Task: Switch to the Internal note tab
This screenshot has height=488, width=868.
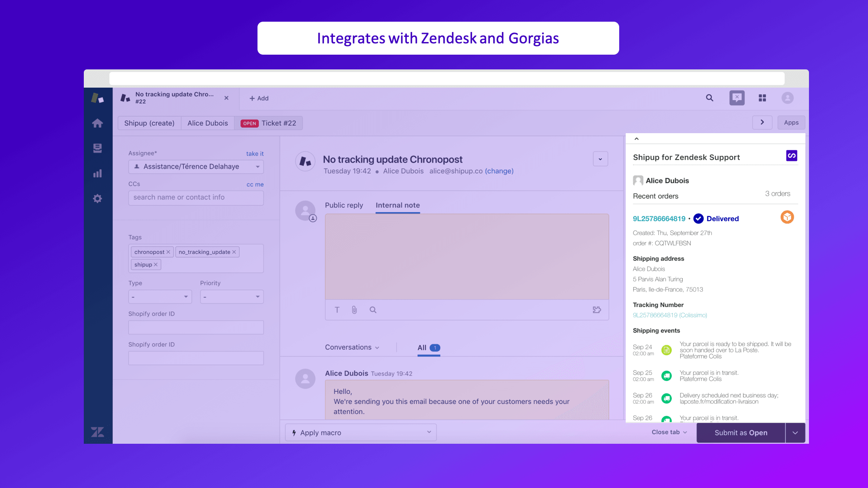Action: click(x=398, y=205)
